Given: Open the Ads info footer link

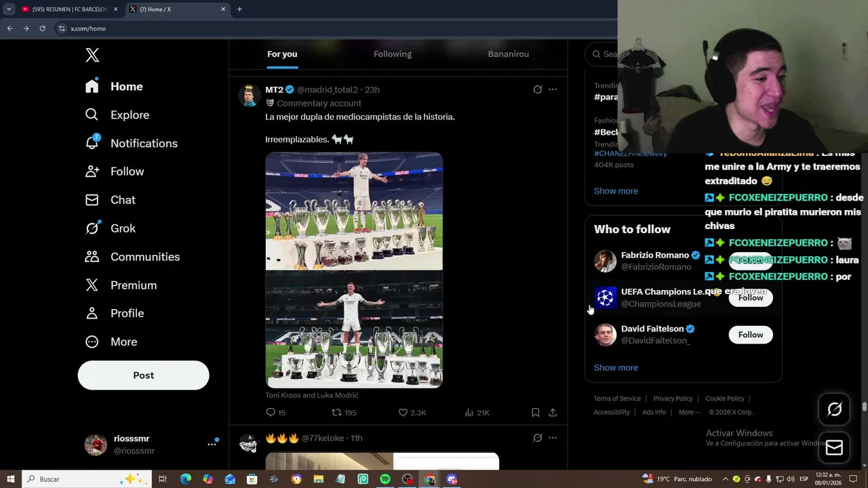Looking at the screenshot, I should coord(654,412).
